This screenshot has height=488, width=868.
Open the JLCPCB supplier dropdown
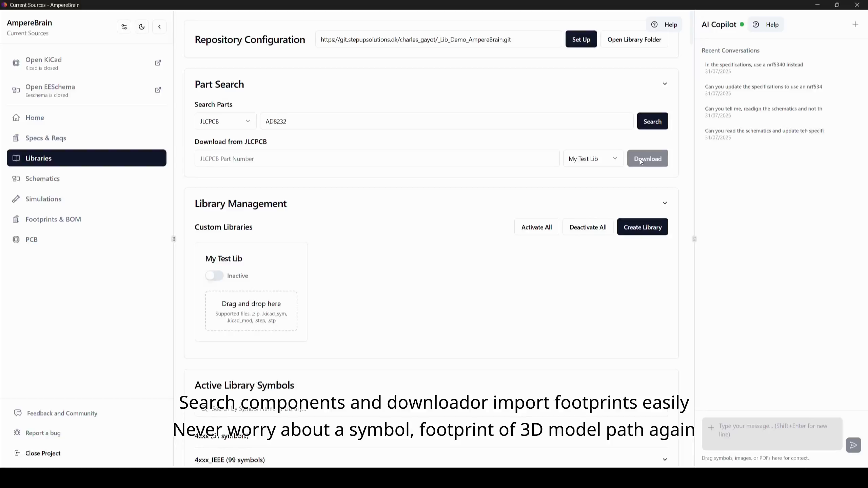pyautogui.click(x=225, y=121)
